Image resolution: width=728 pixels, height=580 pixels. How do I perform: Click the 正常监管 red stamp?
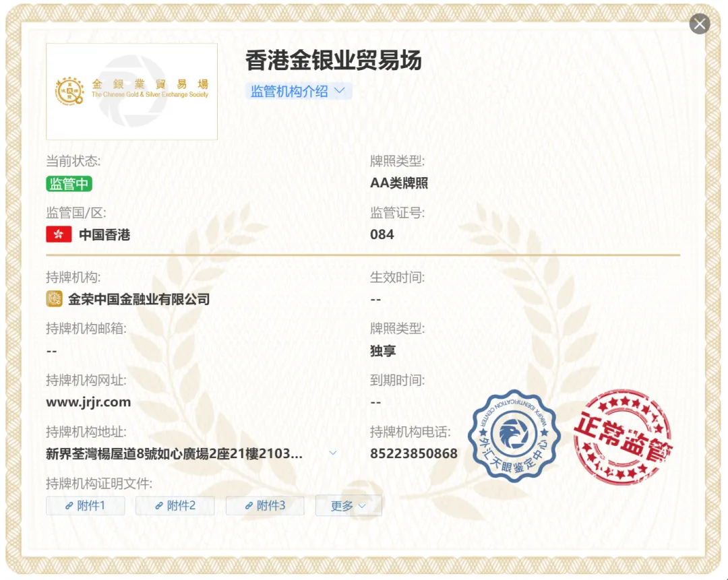623,437
